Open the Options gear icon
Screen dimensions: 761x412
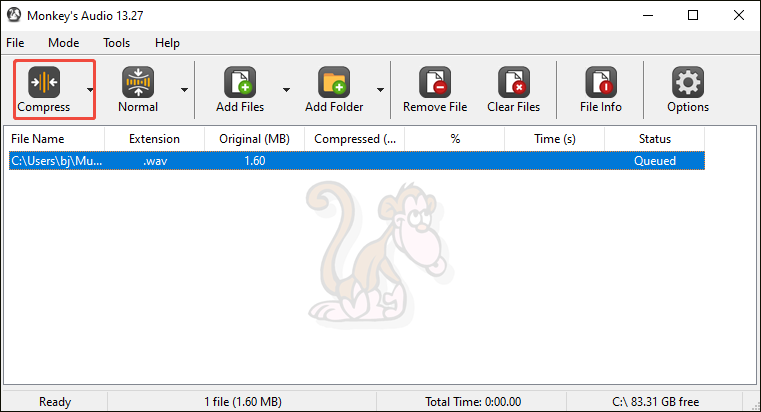(688, 82)
